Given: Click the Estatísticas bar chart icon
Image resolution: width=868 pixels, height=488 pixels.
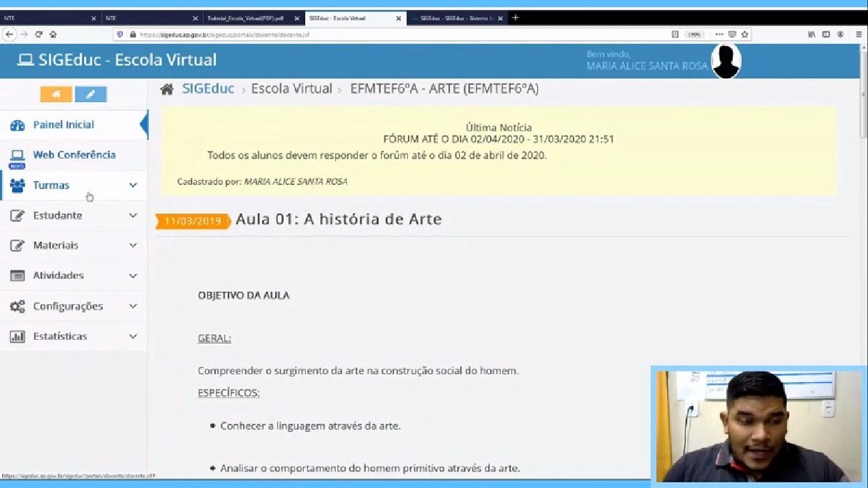Looking at the screenshot, I should pos(17,336).
